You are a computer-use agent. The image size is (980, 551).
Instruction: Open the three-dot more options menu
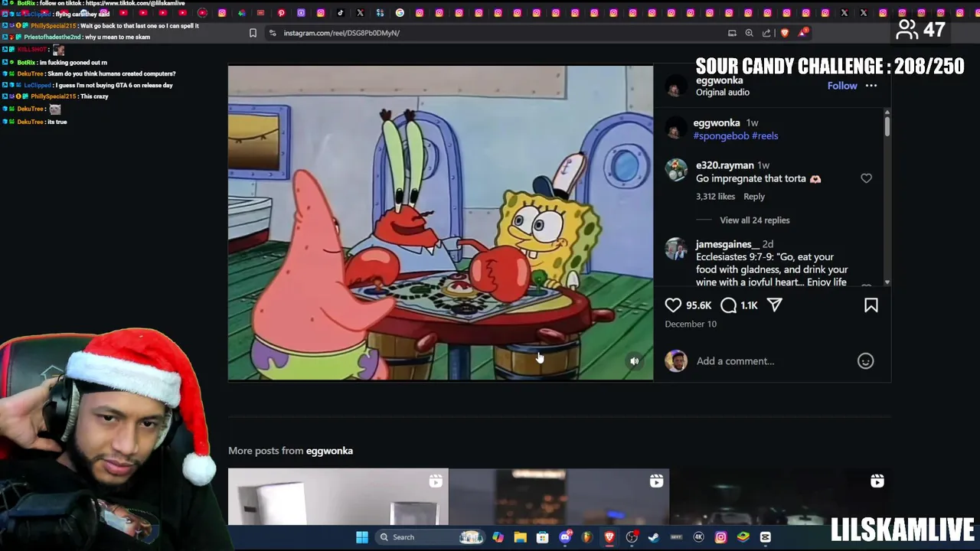871,86
